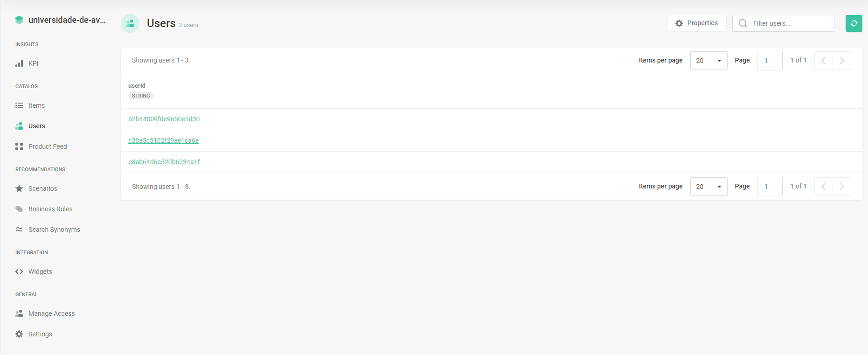
Task: Select Users in the sidebar menu
Action: [36, 126]
